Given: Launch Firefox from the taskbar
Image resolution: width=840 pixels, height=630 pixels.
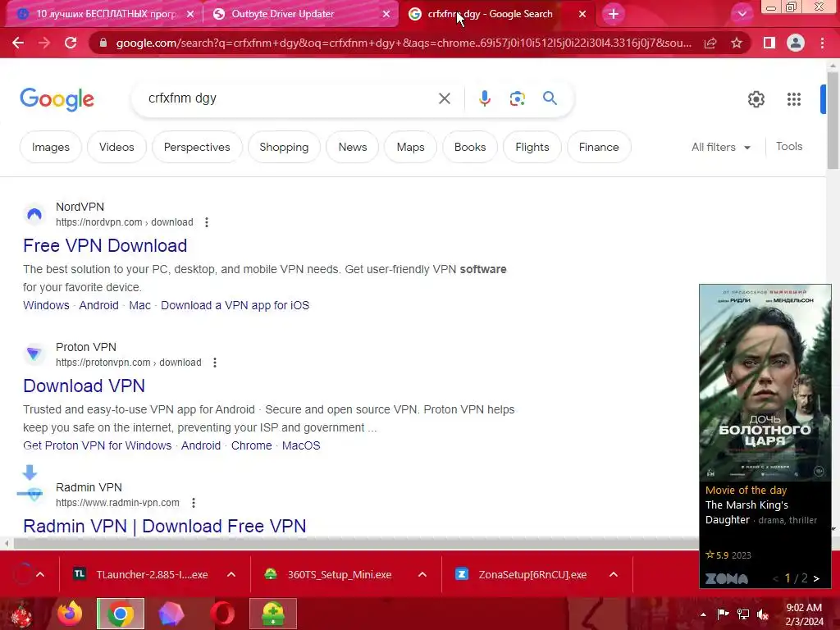Looking at the screenshot, I should point(71,614).
